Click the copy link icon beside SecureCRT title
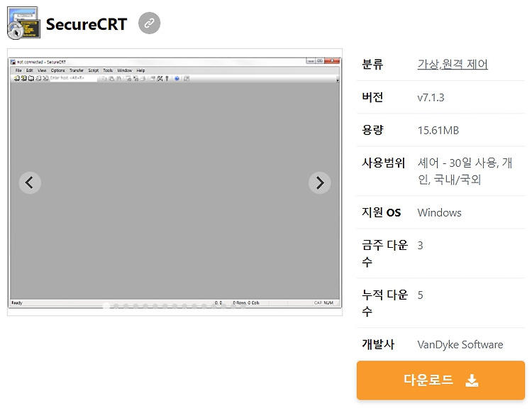Image resolution: width=532 pixels, height=409 pixels. click(149, 23)
